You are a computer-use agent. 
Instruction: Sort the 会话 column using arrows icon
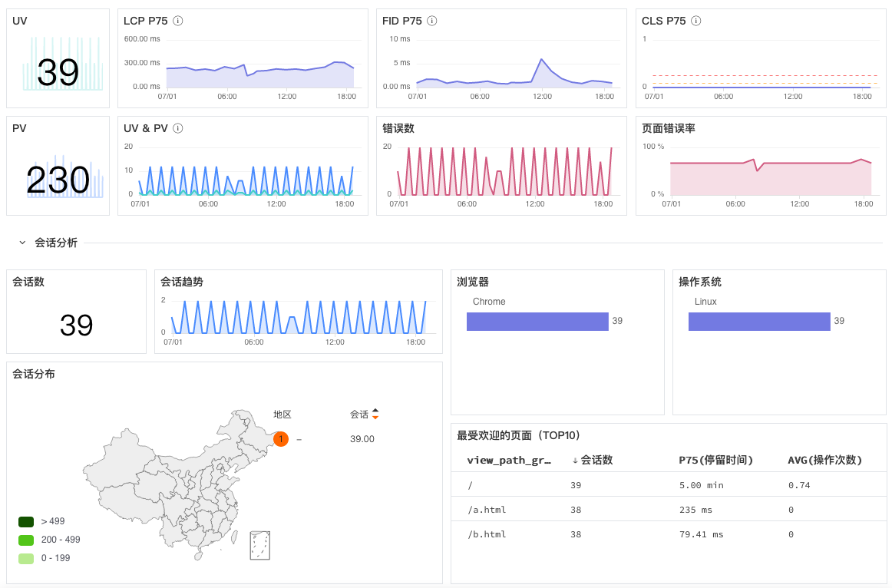point(375,415)
